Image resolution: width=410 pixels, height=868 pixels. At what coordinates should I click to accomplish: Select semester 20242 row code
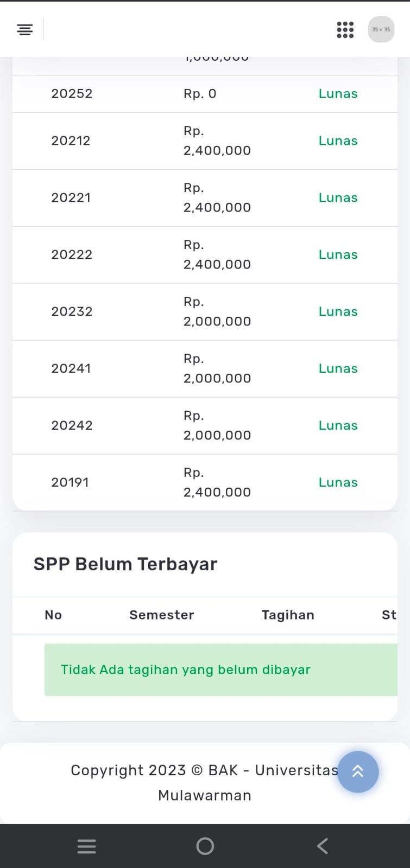[72, 426]
